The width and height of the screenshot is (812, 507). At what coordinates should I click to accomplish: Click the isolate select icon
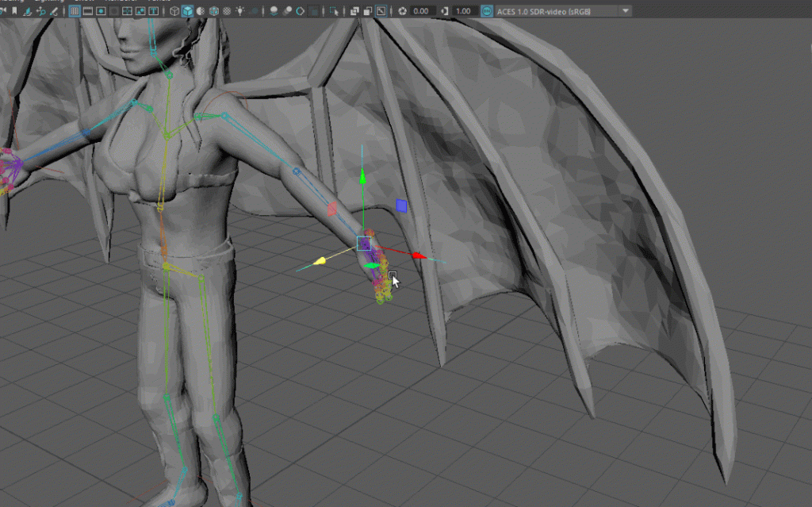pyautogui.click(x=334, y=11)
